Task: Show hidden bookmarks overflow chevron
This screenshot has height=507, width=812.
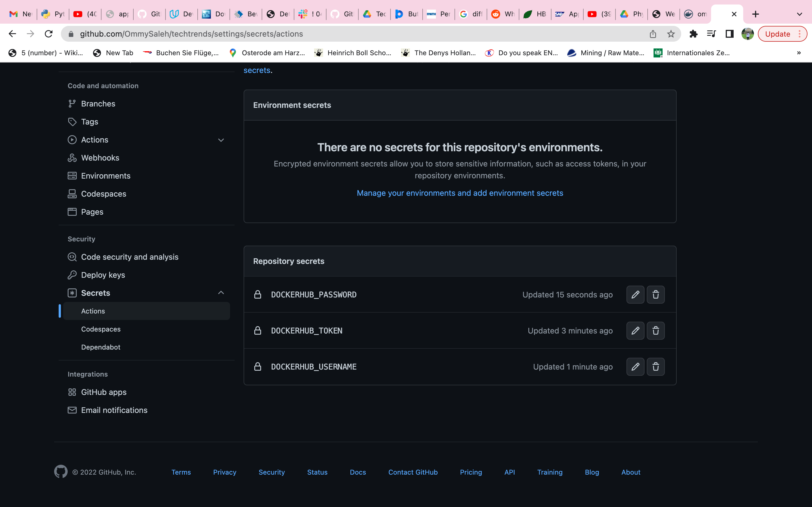Action: pos(798,53)
